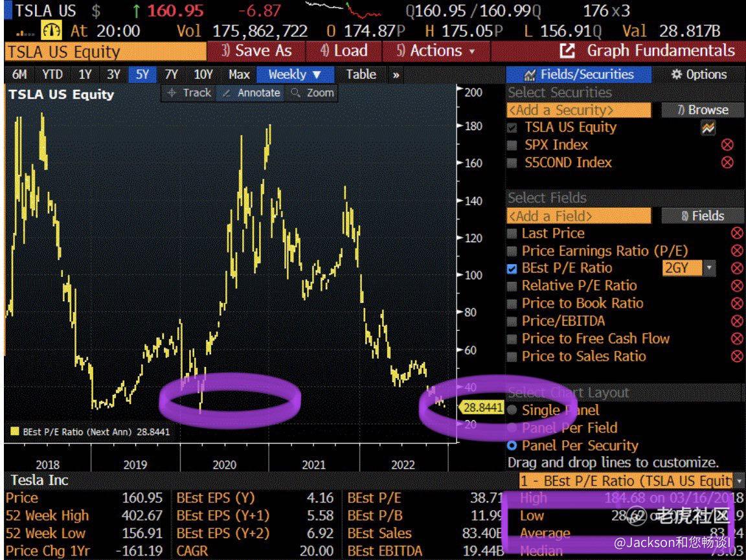Click the Browse securities button

(702, 110)
